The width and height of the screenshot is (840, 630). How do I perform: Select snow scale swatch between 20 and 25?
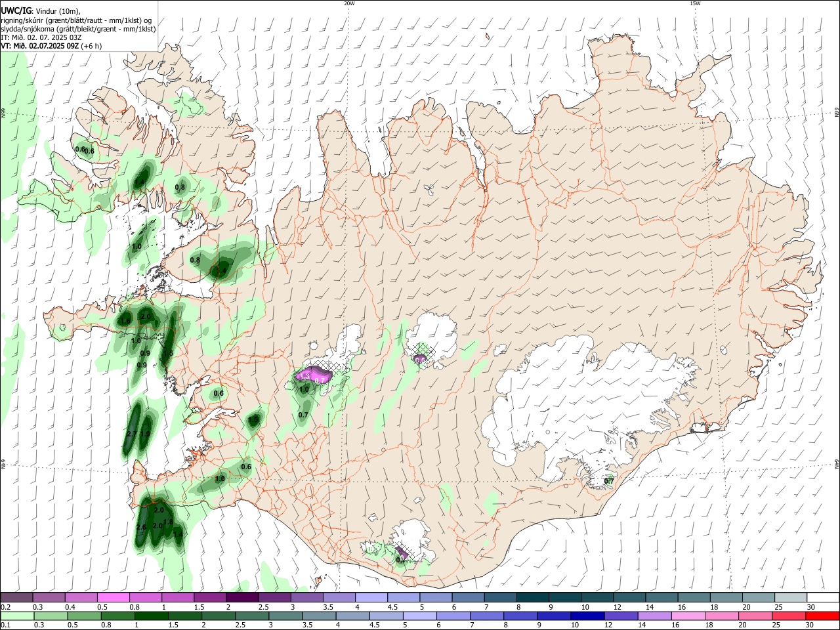759,597
